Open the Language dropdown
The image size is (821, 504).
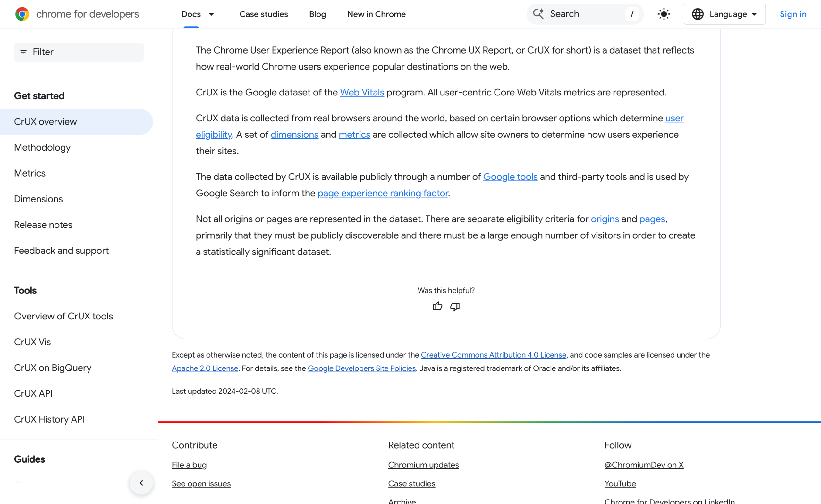[724, 14]
